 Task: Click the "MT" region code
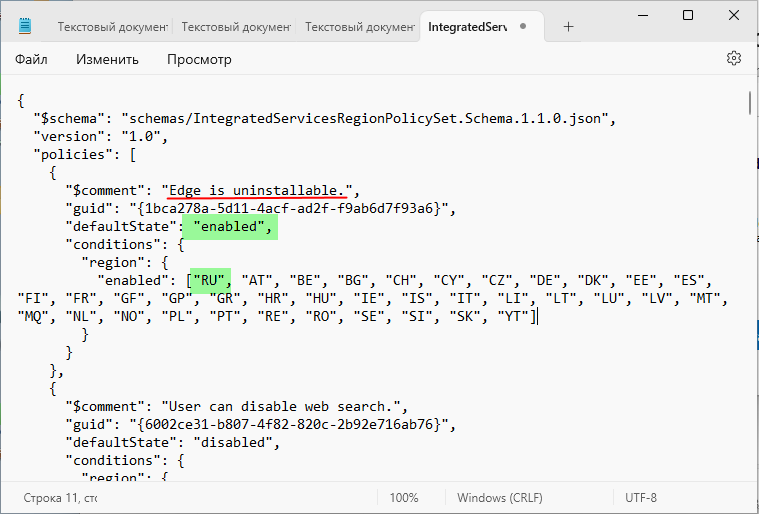pos(705,298)
